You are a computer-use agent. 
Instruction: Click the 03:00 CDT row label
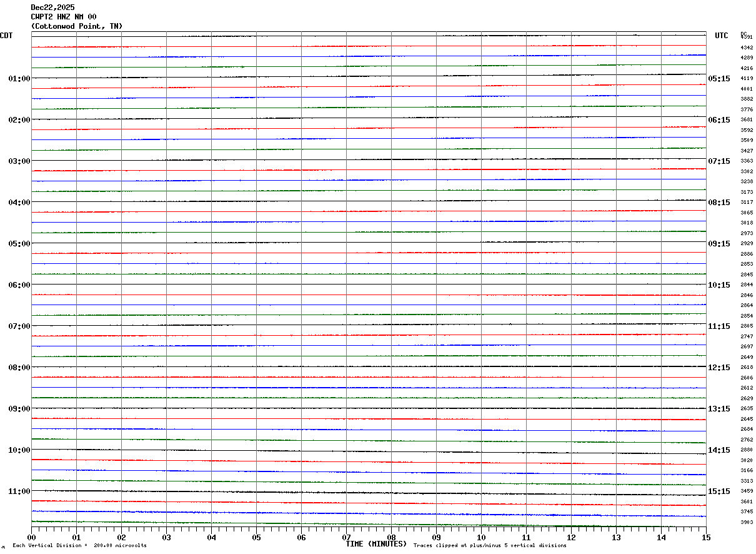pyautogui.click(x=19, y=161)
